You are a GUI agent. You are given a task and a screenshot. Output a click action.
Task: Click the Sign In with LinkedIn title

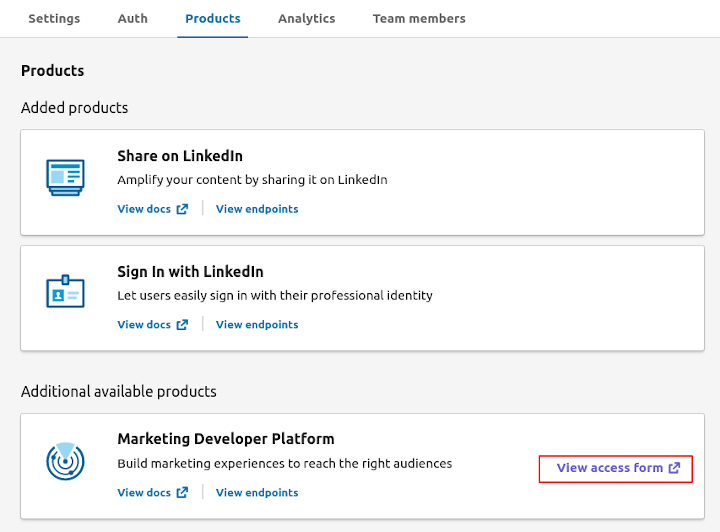coord(191,272)
